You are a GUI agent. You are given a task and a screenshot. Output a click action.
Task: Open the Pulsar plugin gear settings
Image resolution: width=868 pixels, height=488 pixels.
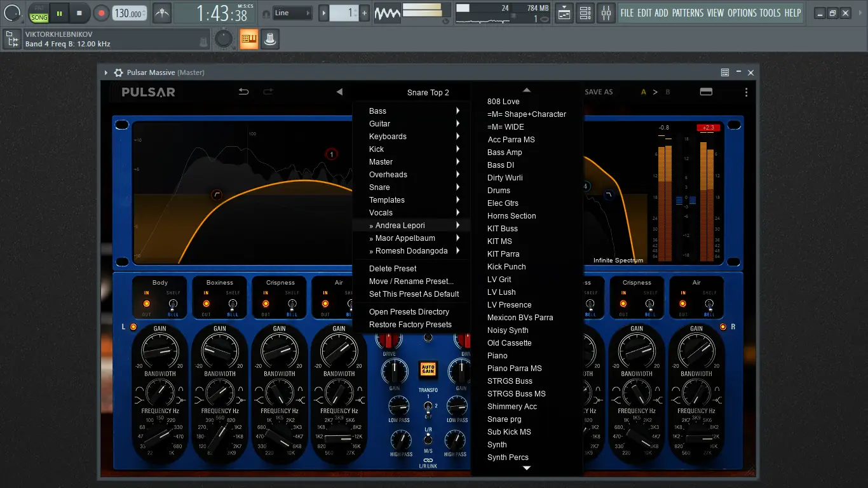[118, 73]
